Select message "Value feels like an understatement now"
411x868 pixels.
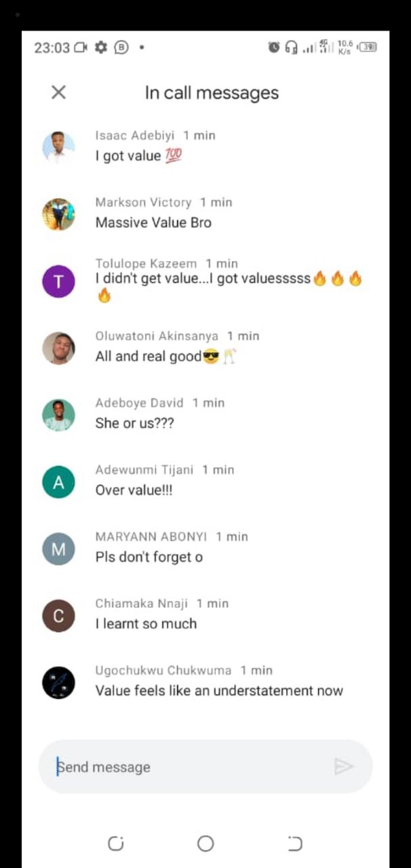(x=219, y=691)
